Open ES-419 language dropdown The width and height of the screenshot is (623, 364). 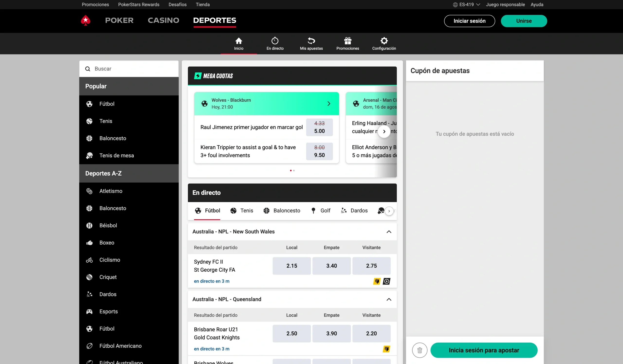click(x=467, y=5)
